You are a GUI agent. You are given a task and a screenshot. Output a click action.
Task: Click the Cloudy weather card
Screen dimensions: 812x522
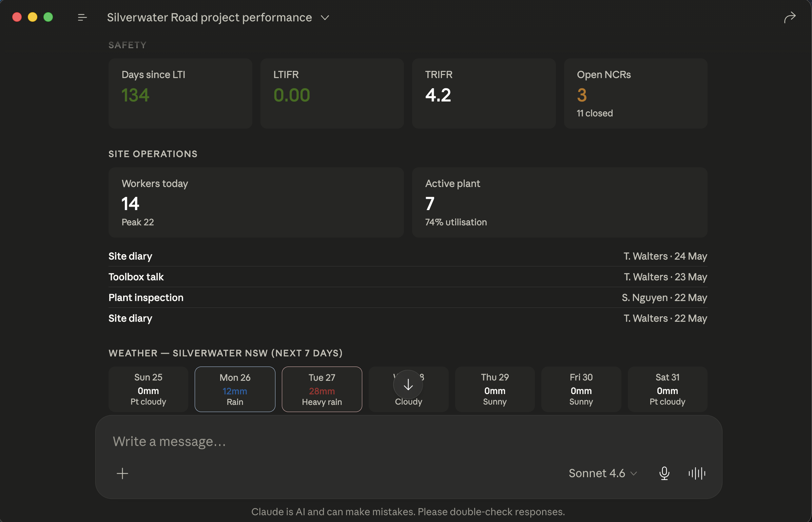(408, 389)
